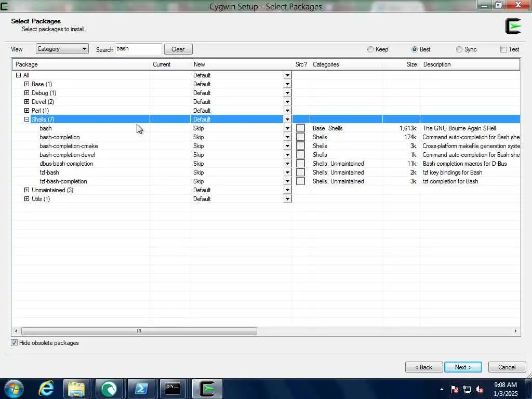
Task: Click the Cygwin icon in the title bar
Action: click(x=4, y=6)
